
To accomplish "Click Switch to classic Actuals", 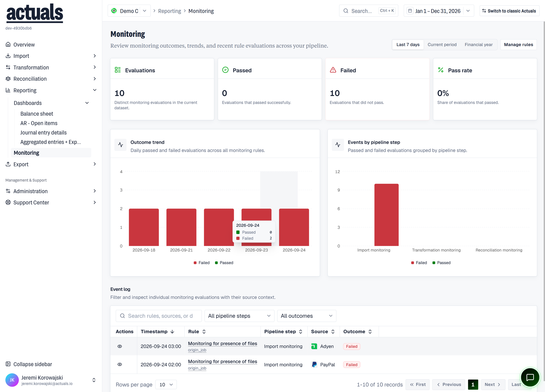I will (x=509, y=11).
